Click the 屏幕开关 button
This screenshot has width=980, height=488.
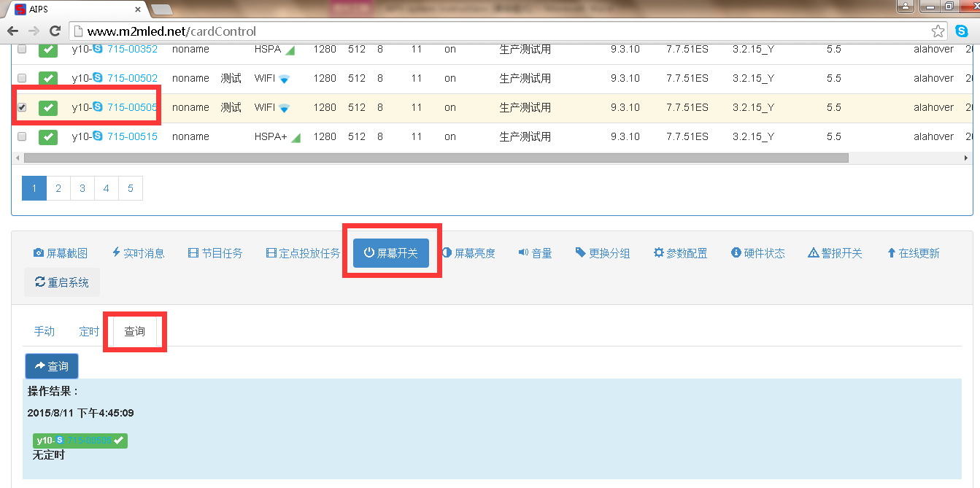point(391,253)
